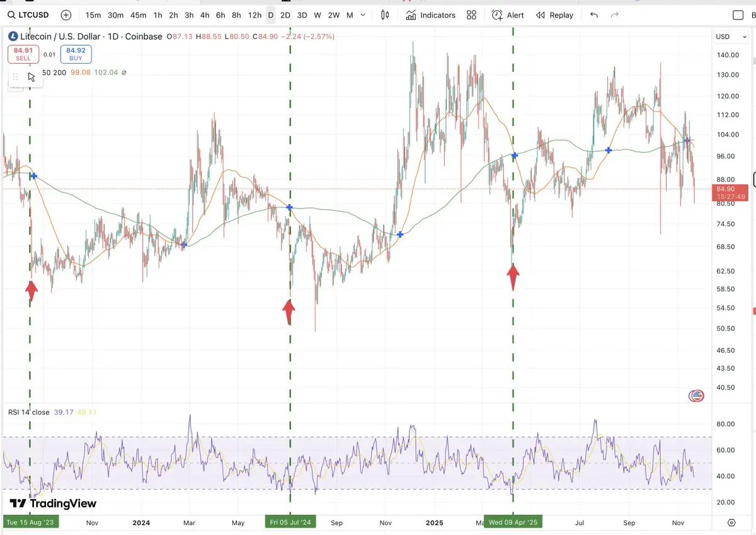Expand the timeframe dropdown chevron

363,15
